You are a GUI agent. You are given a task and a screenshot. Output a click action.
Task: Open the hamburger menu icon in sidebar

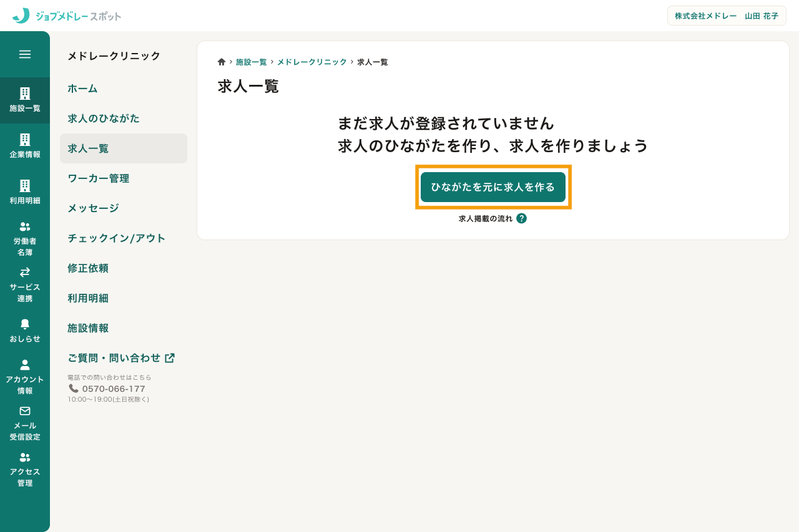click(x=25, y=54)
